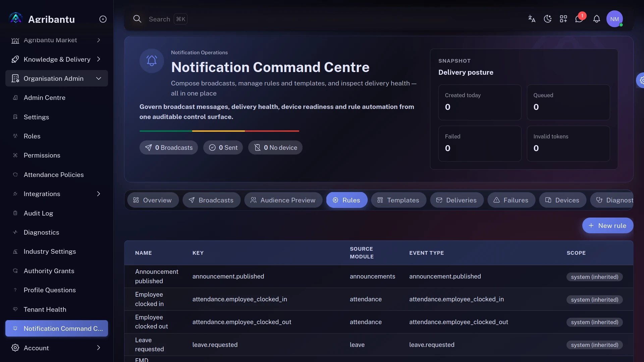This screenshot has height=362, width=644.
Task: Open Profile Questions in sidebar
Action: [x=56, y=290]
